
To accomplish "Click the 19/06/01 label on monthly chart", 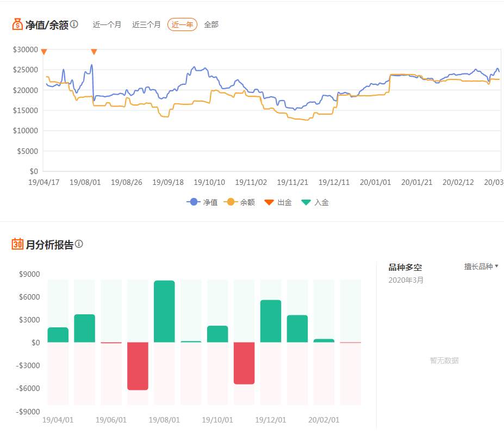I will pos(111,420).
